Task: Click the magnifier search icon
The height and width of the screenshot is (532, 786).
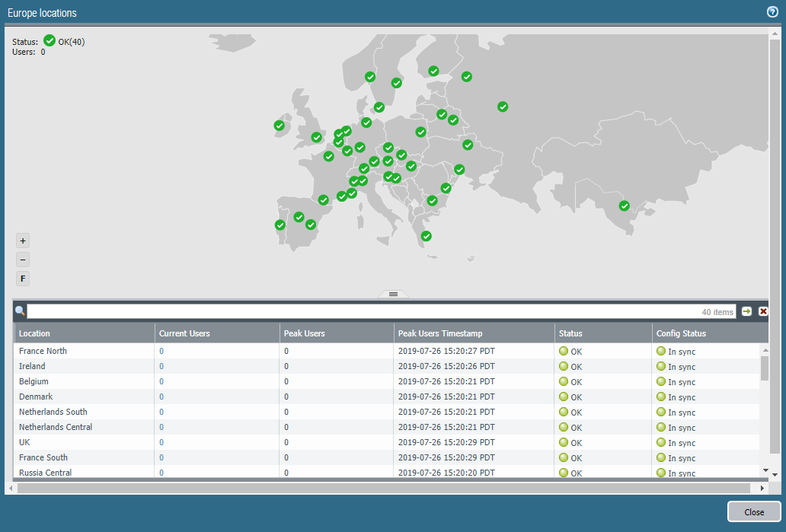Action: (x=20, y=311)
